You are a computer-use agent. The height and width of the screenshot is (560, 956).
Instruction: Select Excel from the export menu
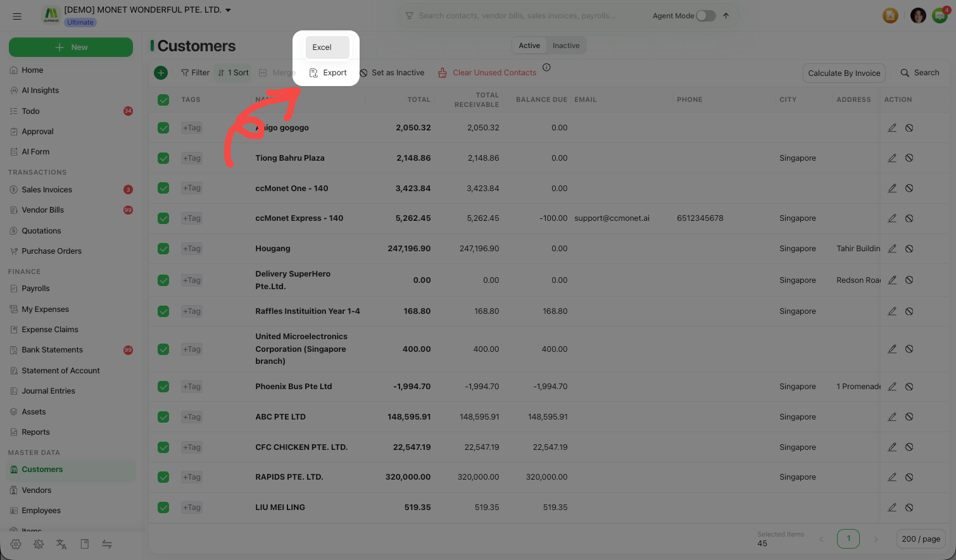pyautogui.click(x=327, y=47)
